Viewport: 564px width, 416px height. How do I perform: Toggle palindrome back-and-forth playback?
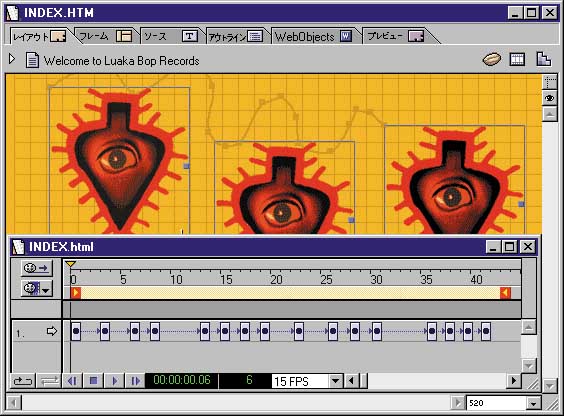(49, 381)
